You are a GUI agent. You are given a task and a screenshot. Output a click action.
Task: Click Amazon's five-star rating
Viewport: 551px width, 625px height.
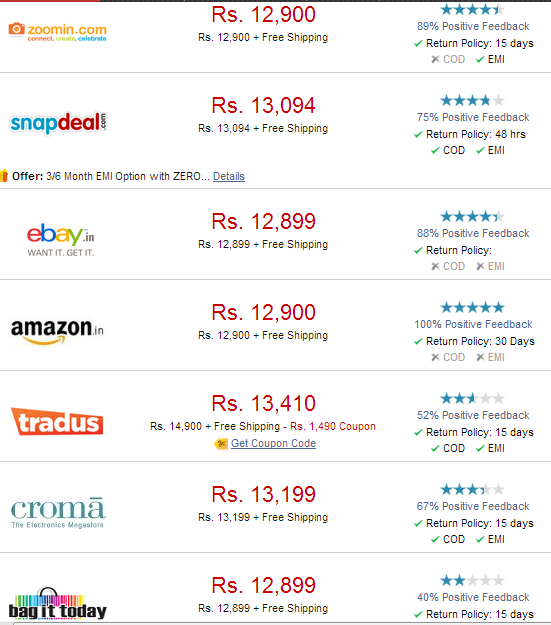[472, 307]
